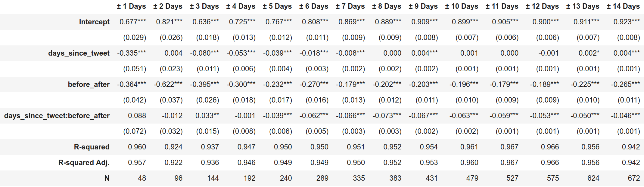Click the R-squared value 0.967 under ± 11 Days
Image resolution: width=644 pixels, height=187 pixels.
click(509, 147)
